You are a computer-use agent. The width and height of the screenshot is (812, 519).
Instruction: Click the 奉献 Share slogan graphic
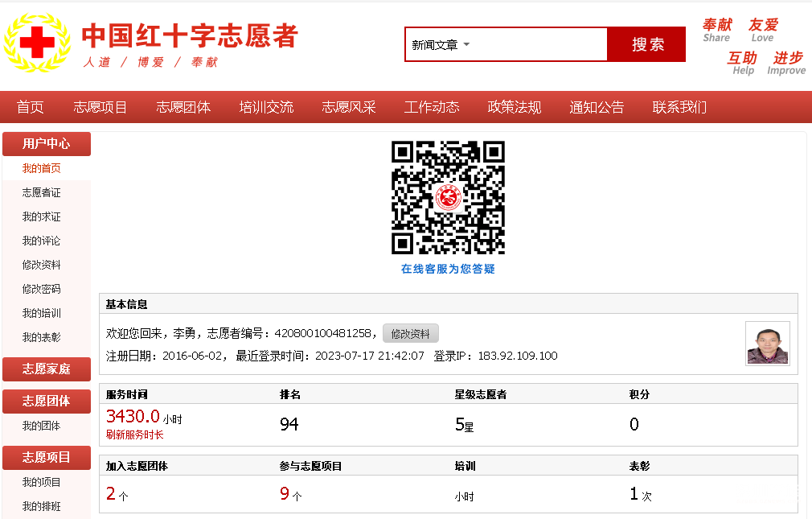(717, 30)
